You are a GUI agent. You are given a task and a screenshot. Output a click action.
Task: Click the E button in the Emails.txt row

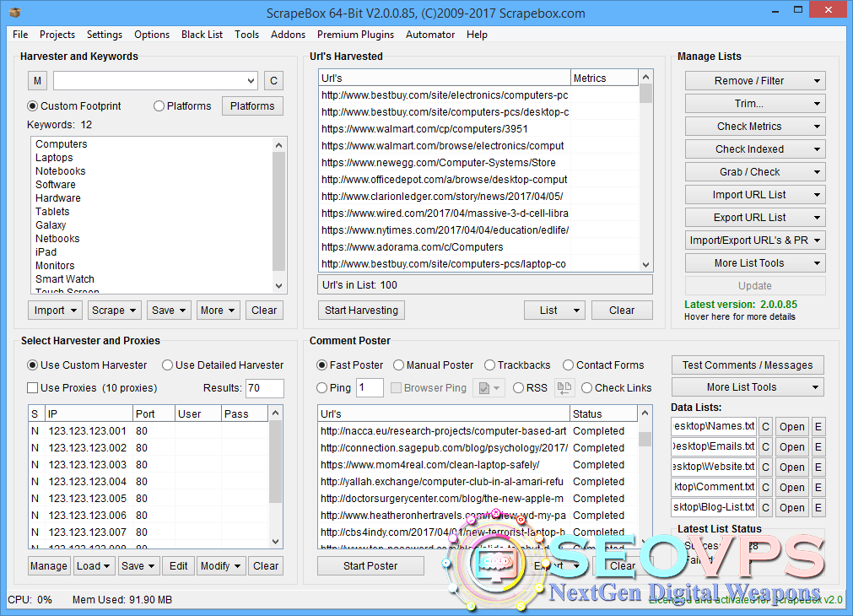tap(818, 446)
